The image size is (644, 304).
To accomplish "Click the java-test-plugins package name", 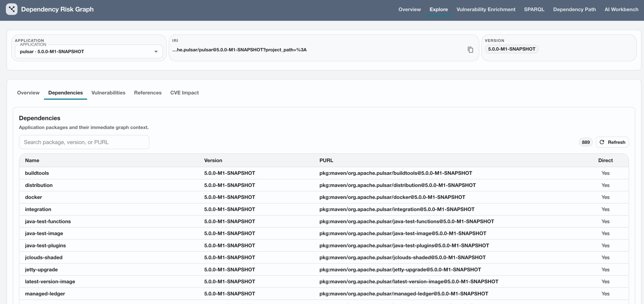I will (x=45, y=246).
